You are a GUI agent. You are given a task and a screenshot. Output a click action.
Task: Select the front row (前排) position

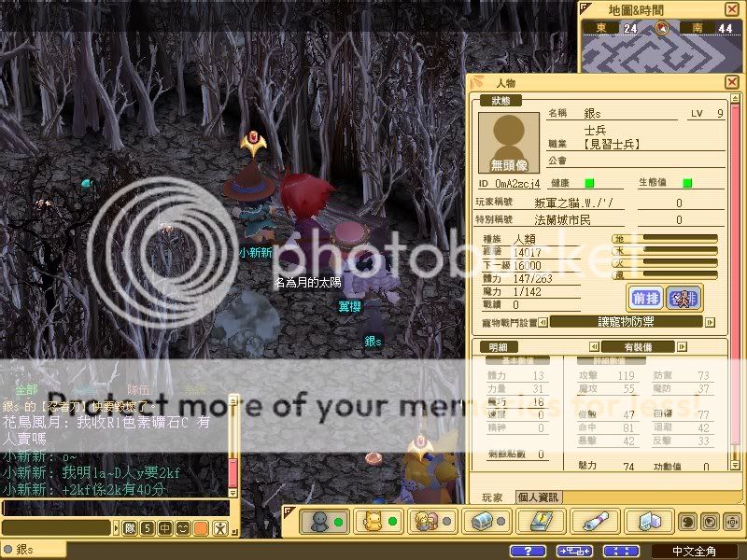(645, 298)
